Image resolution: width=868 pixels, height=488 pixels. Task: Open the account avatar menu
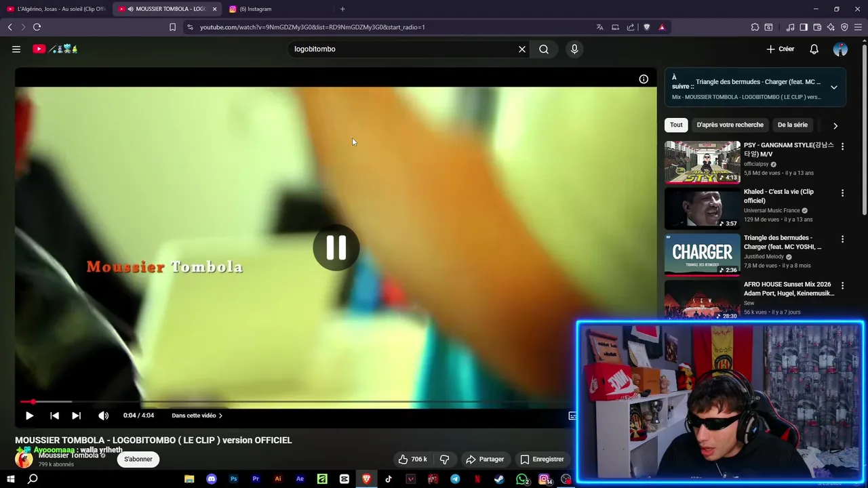point(840,49)
